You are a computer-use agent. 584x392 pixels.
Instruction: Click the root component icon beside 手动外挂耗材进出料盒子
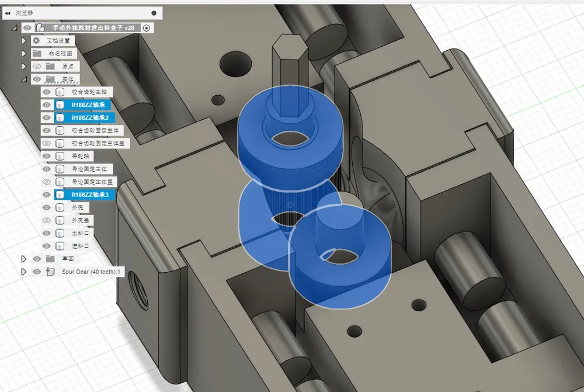40,27
